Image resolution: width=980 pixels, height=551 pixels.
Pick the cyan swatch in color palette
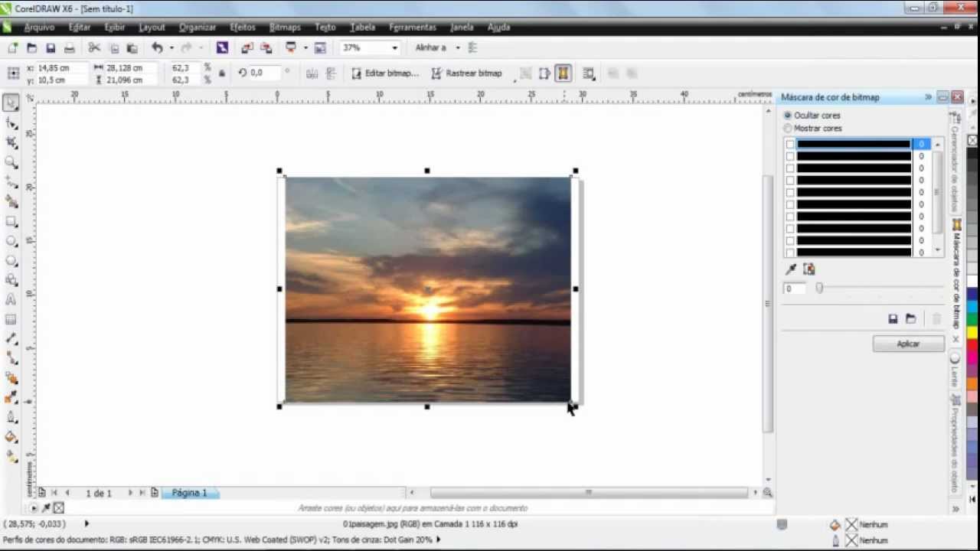tap(972, 306)
